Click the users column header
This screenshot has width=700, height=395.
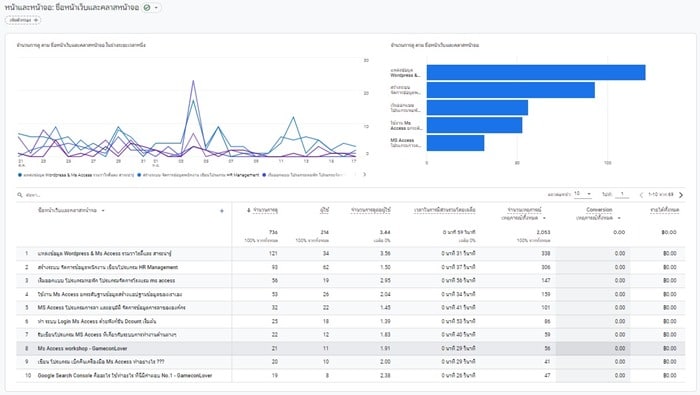pyautogui.click(x=325, y=210)
